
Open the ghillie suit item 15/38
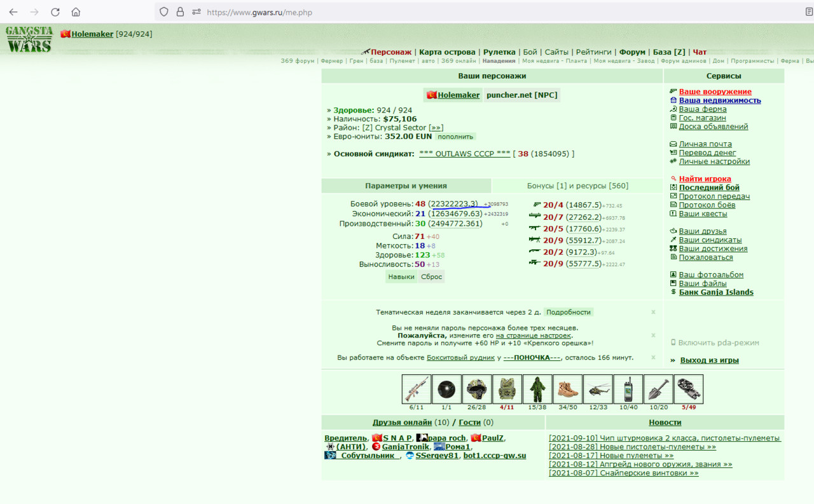coord(537,389)
